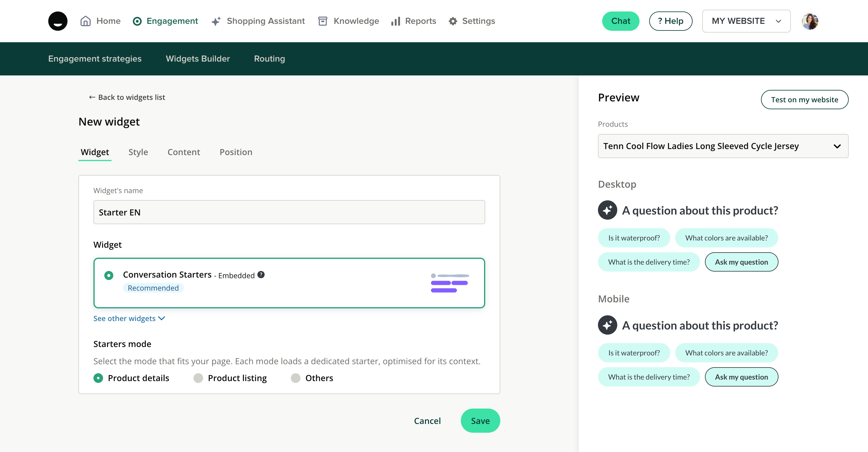Click the Reports bar chart icon
The width and height of the screenshot is (868, 452).
click(x=396, y=21)
